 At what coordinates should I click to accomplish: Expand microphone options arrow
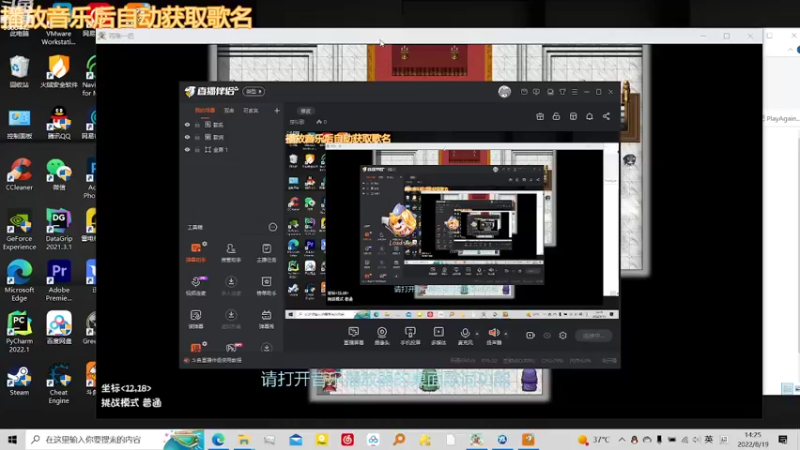point(477,334)
